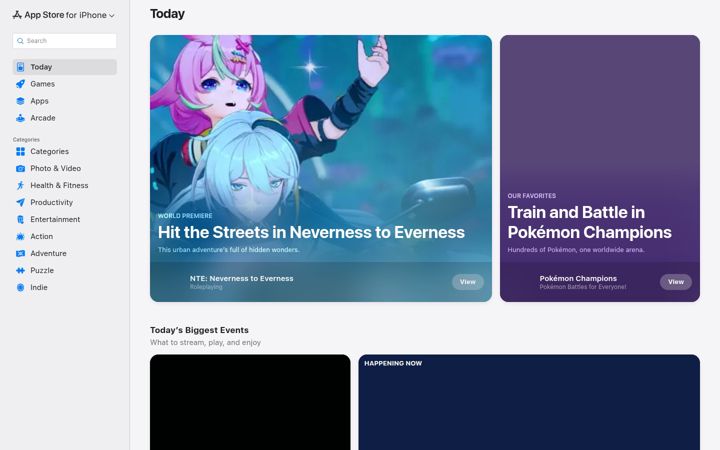
Task: Open Action games category label
Action: (x=42, y=236)
